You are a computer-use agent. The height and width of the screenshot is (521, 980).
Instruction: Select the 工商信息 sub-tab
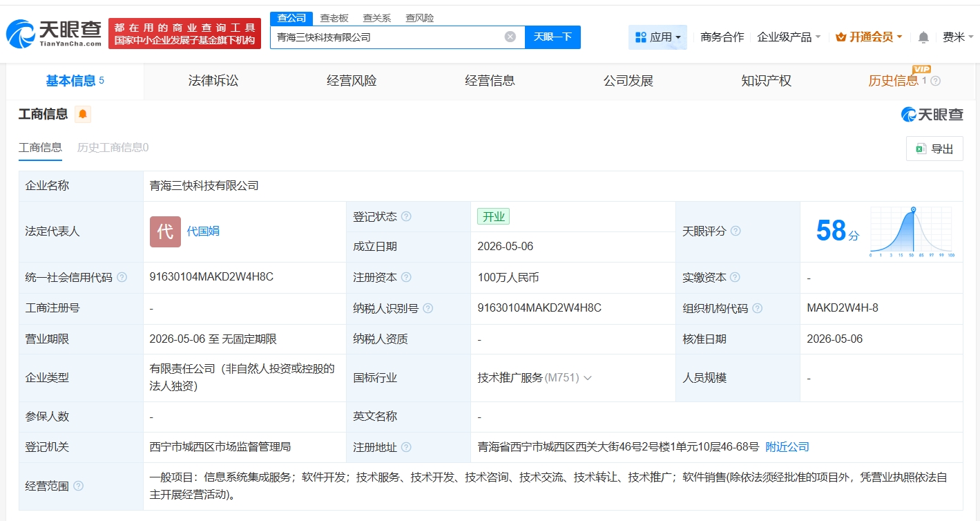(40, 147)
